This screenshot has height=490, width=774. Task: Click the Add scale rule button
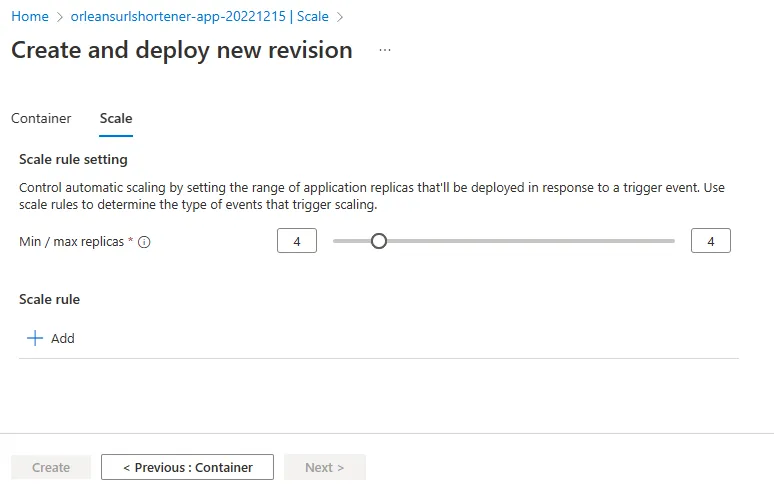[x=51, y=339]
